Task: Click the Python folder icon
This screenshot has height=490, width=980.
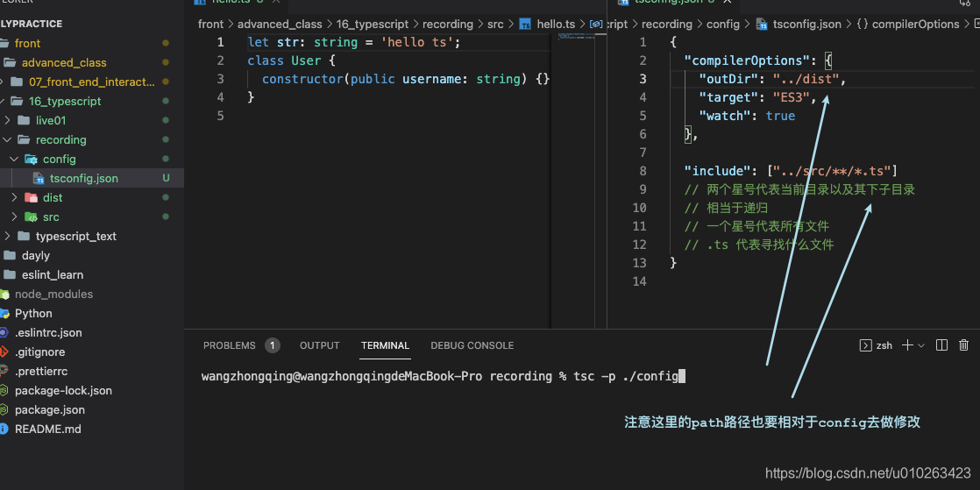Action: pos(4,313)
